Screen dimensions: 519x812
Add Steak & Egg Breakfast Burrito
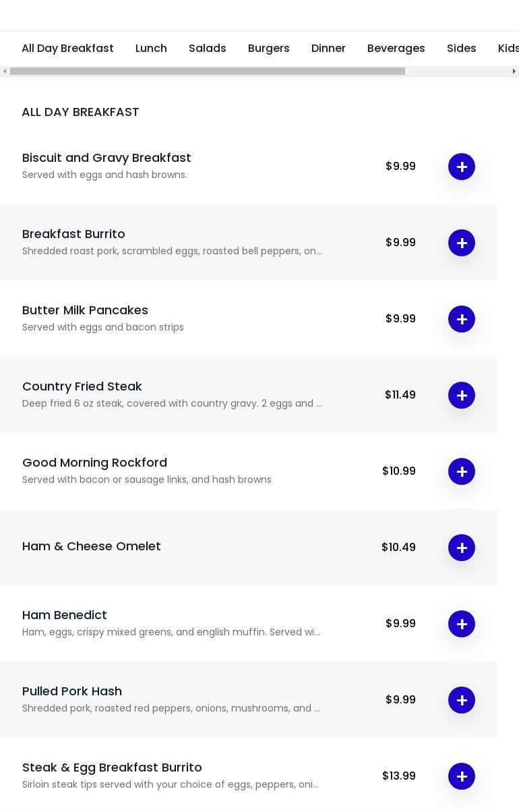click(x=462, y=776)
